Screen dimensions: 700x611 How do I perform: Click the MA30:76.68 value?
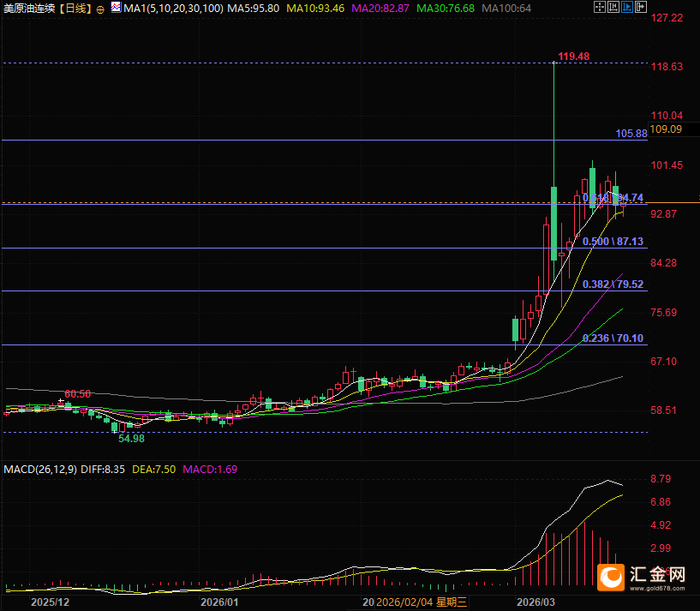click(x=446, y=9)
